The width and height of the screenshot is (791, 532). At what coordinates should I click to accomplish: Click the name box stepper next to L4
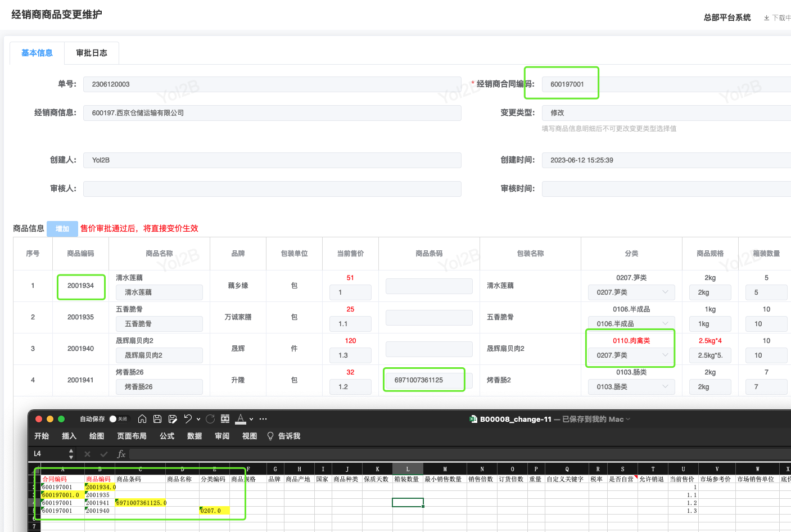pyautogui.click(x=71, y=454)
